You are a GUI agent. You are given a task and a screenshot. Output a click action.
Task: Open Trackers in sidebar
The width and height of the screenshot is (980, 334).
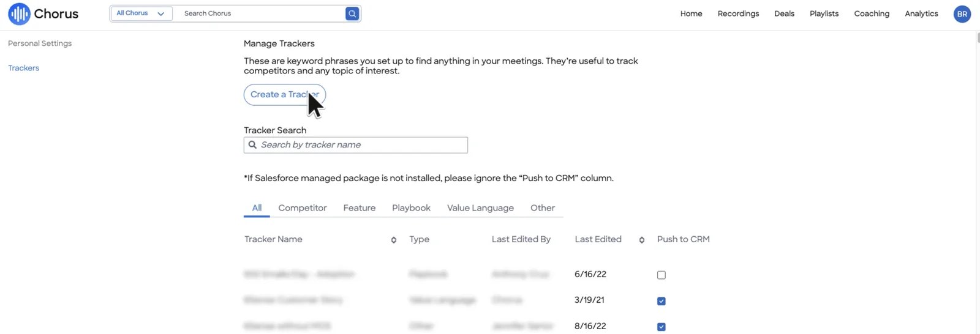(23, 68)
